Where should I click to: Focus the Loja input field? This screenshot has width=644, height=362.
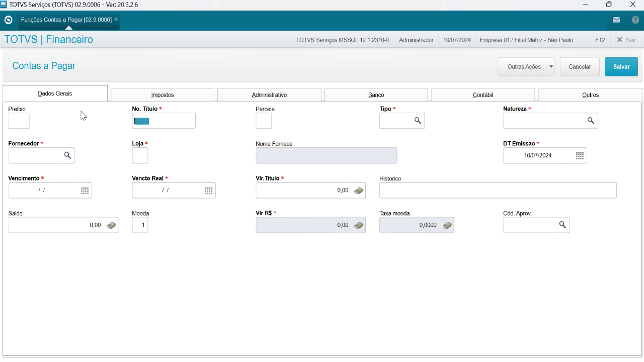[140, 155]
